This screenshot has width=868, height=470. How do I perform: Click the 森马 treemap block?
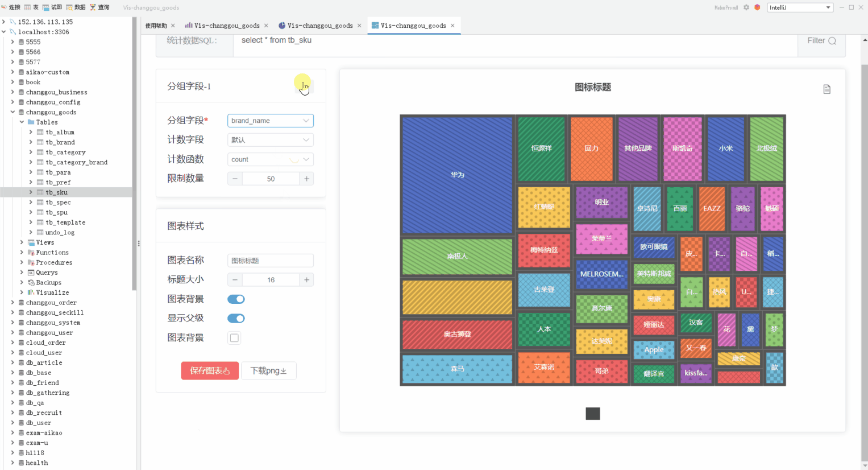click(458, 369)
